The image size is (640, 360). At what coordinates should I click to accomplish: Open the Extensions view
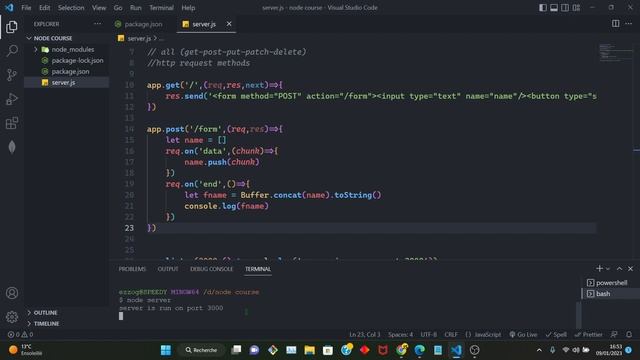point(12,123)
